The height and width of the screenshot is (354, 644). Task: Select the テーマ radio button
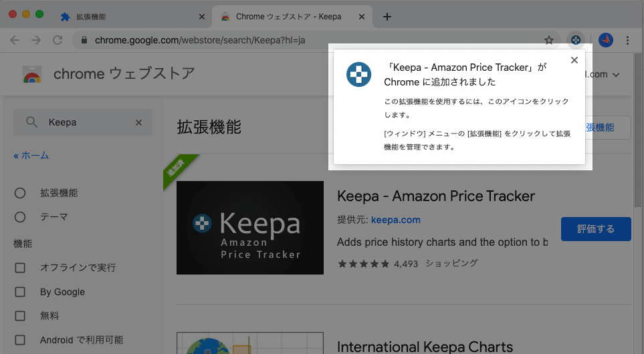(x=20, y=217)
